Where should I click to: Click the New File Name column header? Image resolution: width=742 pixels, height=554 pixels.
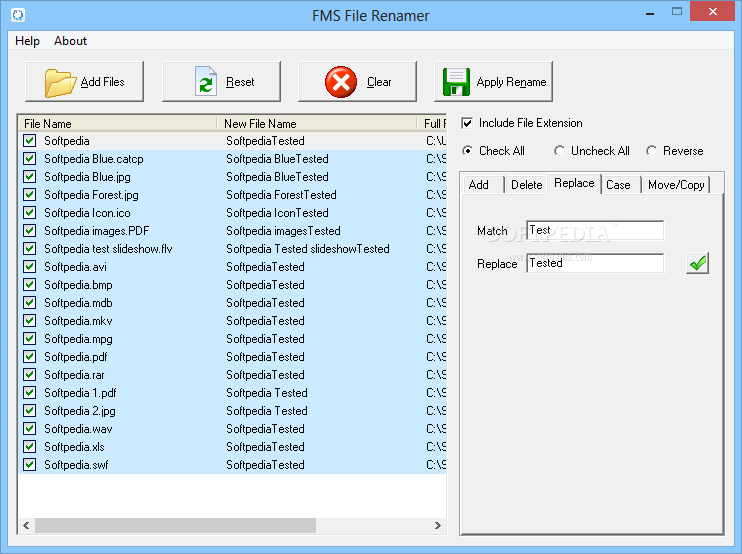click(318, 123)
